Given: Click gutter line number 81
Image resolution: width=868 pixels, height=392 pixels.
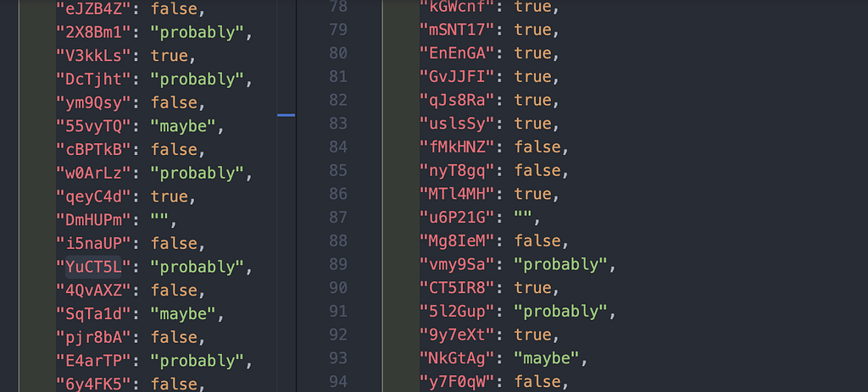Looking at the screenshot, I should point(338,77).
